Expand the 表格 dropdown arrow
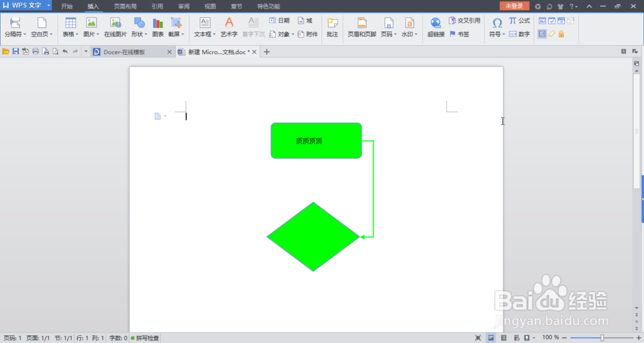Screen dimensions: 644x343 (77, 35)
